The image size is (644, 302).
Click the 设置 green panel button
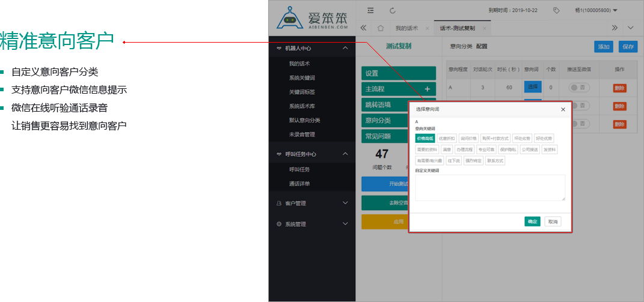pyautogui.click(x=399, y=73)
